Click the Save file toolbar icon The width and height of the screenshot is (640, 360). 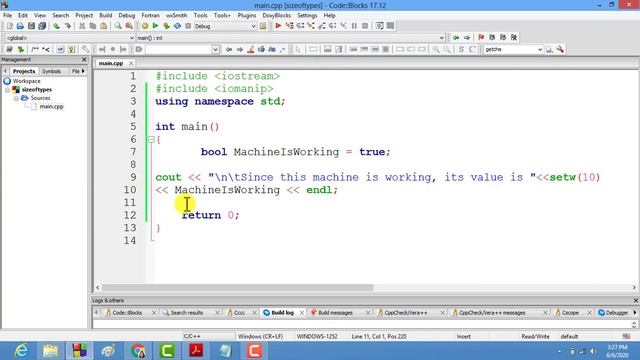(31, 26)
